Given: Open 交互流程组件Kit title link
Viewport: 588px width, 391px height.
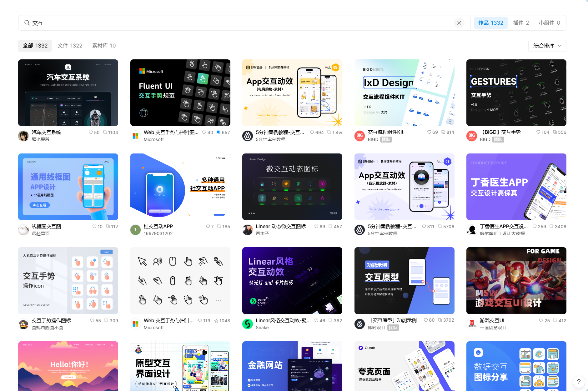Looking at the screenshot, I should pyautogui.click(x=385, y=132).
